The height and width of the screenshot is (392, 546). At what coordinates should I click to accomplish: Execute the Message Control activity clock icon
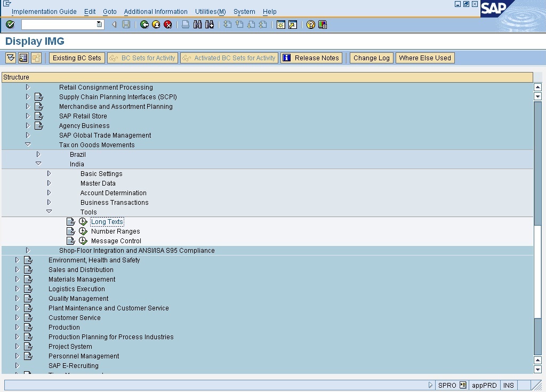pos(83,241)
